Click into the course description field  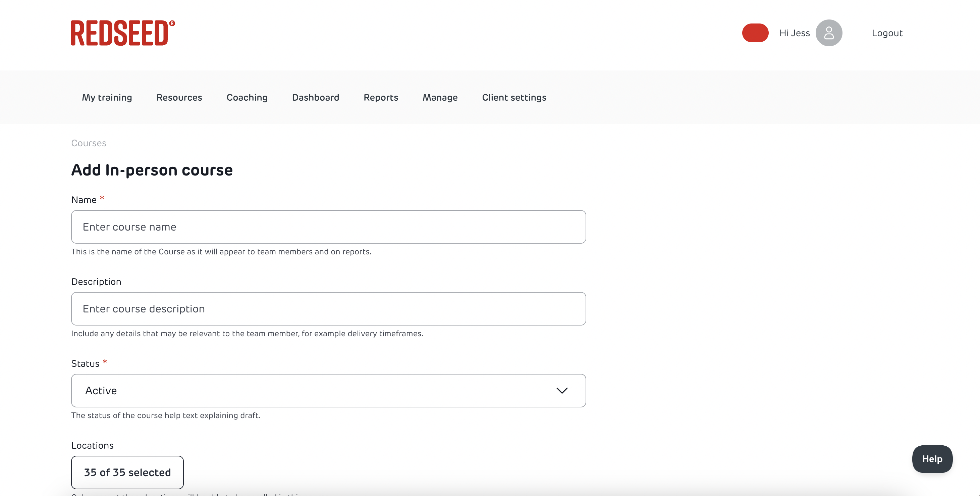tap(328, 309)
